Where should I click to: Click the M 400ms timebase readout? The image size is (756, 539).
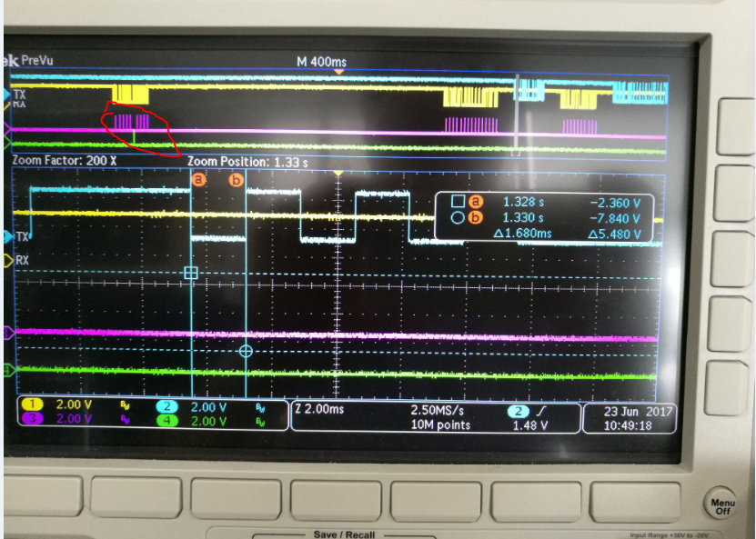[x=321, y=62]
